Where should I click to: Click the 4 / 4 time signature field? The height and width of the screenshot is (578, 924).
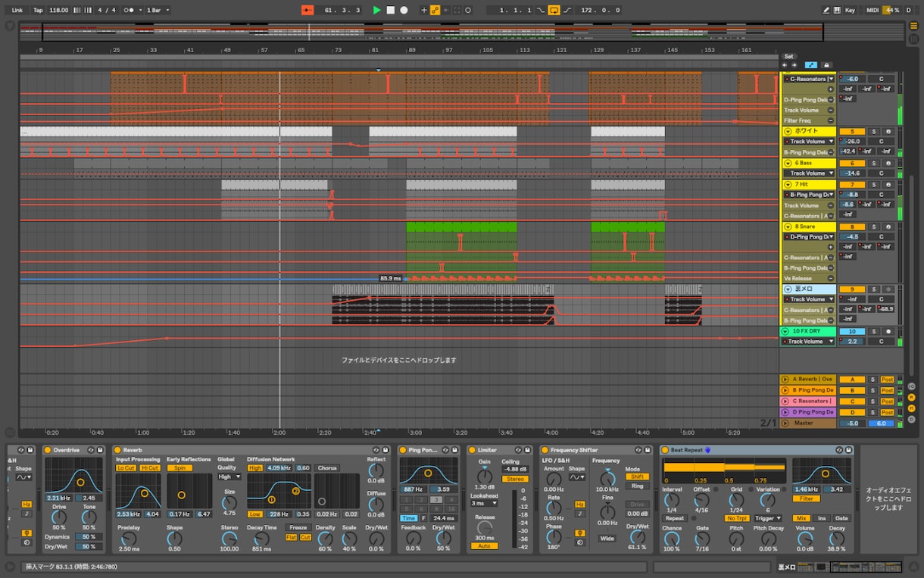(107, 10)
